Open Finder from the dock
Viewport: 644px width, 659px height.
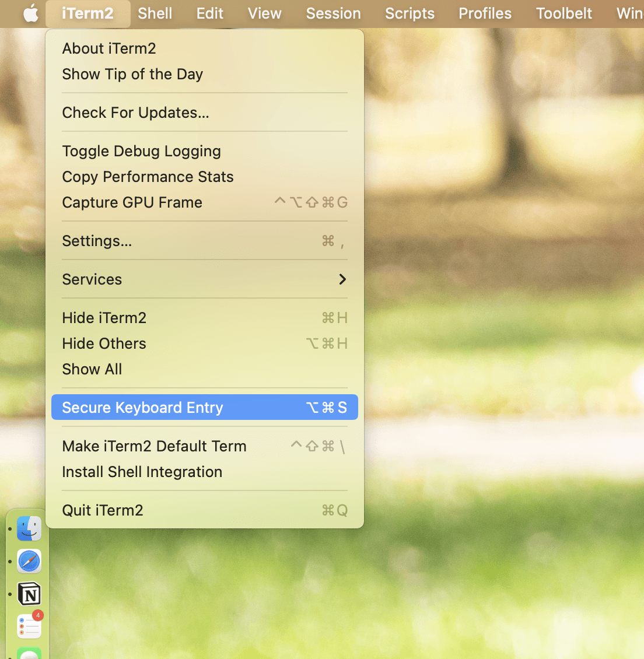pos(29,528)
